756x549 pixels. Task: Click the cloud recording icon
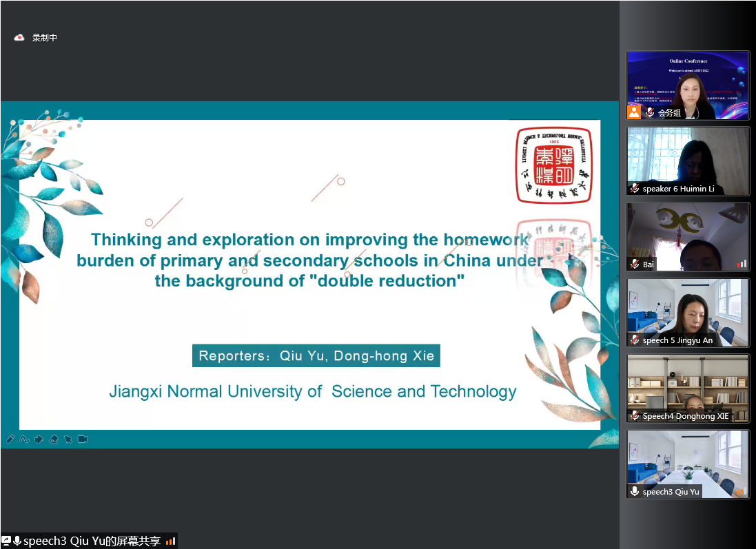point(19,38)
